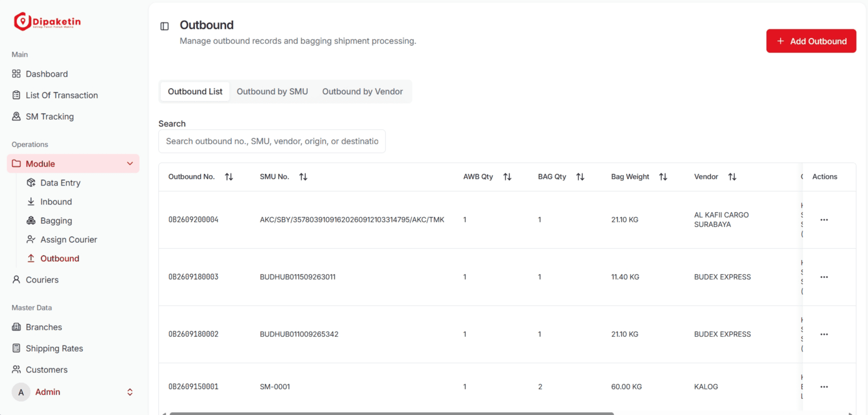
Task: Click the Bagging icon
Action: tap(31, 221)
